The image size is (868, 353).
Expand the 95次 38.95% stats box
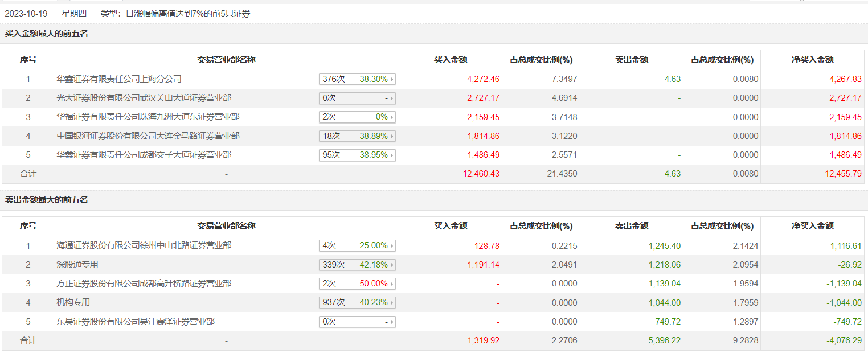[357, 155]
